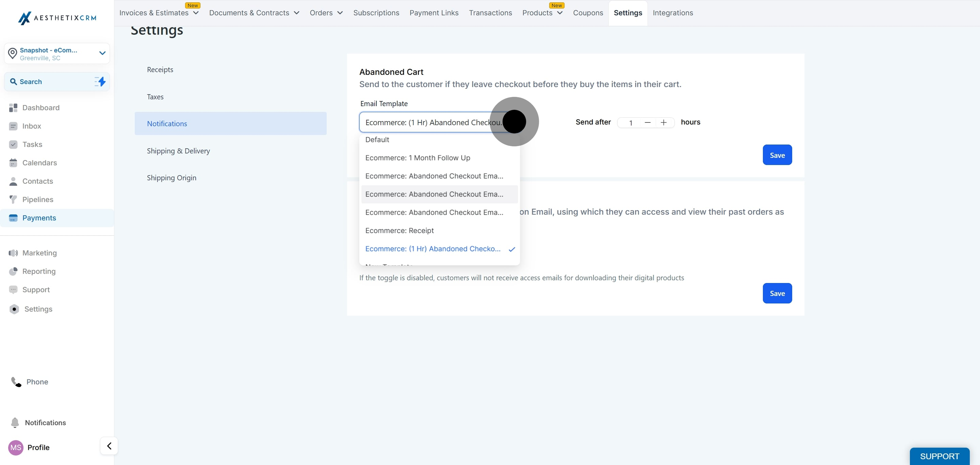Click the SUPPORT button
Screen dimensions: 980x465
tap(940, 456)
